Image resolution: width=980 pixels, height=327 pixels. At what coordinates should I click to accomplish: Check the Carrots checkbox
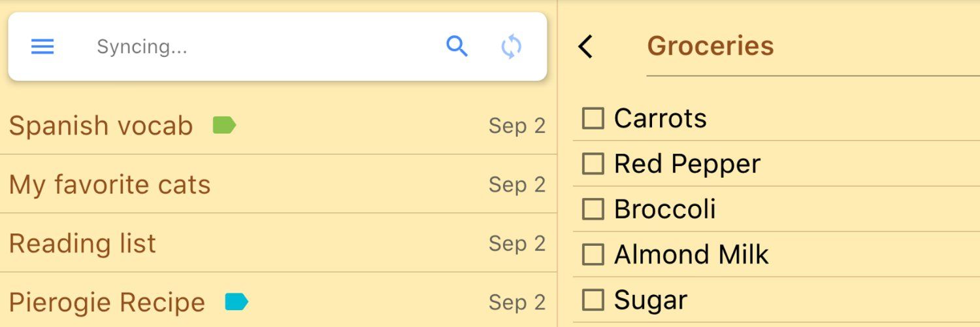pos(593,118)
